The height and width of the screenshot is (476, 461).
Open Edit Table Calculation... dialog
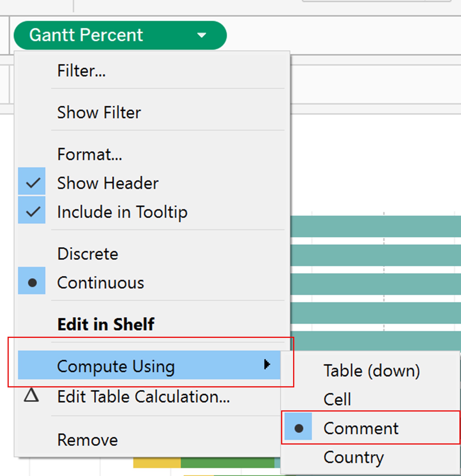click(x=143, y=397)
